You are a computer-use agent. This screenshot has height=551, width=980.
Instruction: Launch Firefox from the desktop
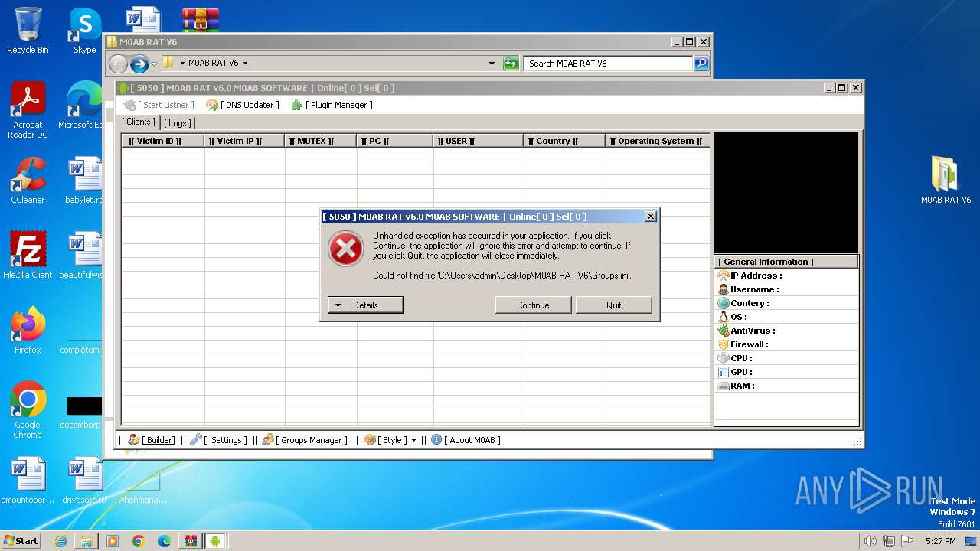[28, 331]
